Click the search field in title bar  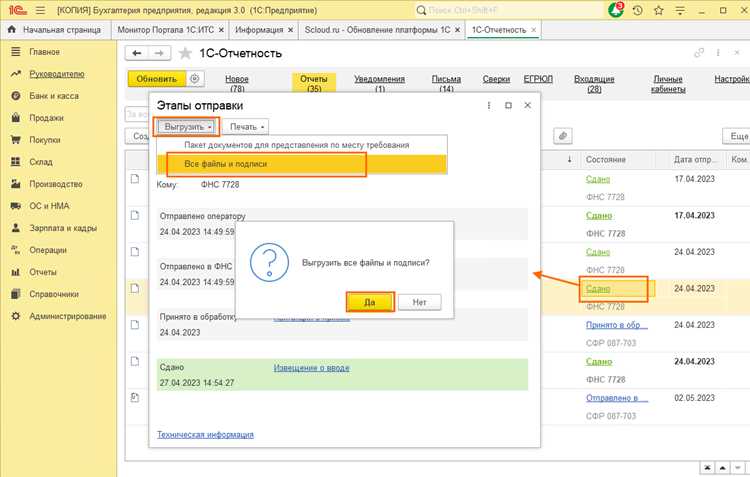(509, 10)
